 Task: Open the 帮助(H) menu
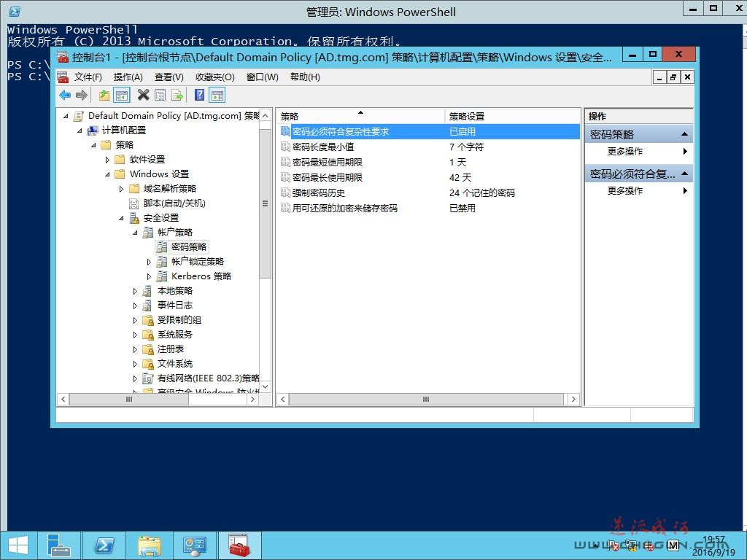(x=306, y=77)
